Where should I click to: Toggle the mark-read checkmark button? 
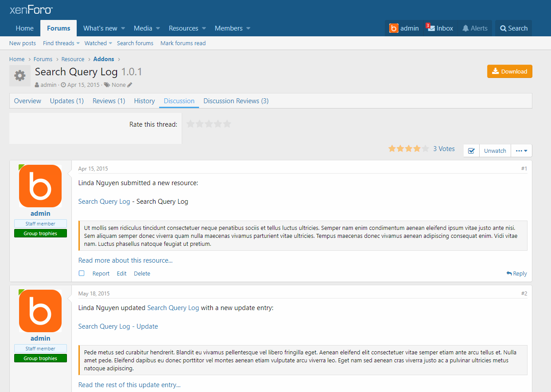tap(471, 151)
